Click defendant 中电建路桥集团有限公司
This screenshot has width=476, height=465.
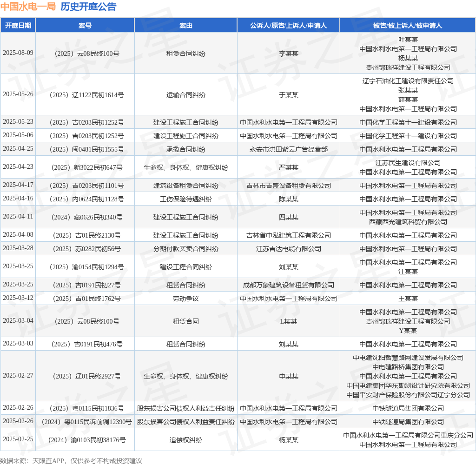408,367
